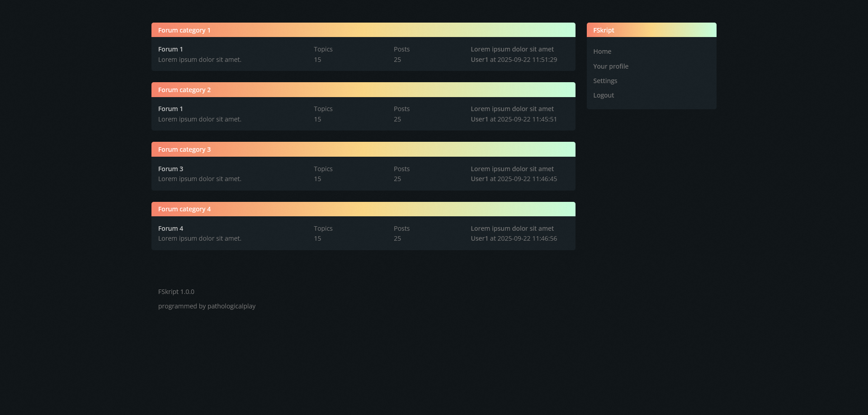Enter the Forum 4 board

click(170, 228)
